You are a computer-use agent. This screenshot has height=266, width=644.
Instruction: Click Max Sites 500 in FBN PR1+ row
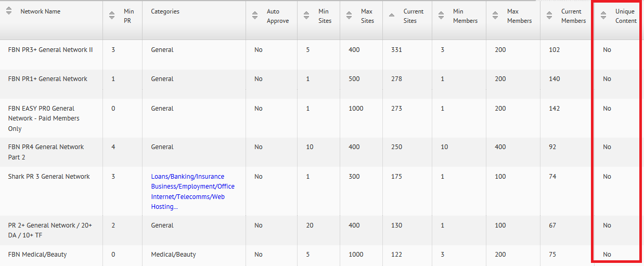(x=354, y=79)
